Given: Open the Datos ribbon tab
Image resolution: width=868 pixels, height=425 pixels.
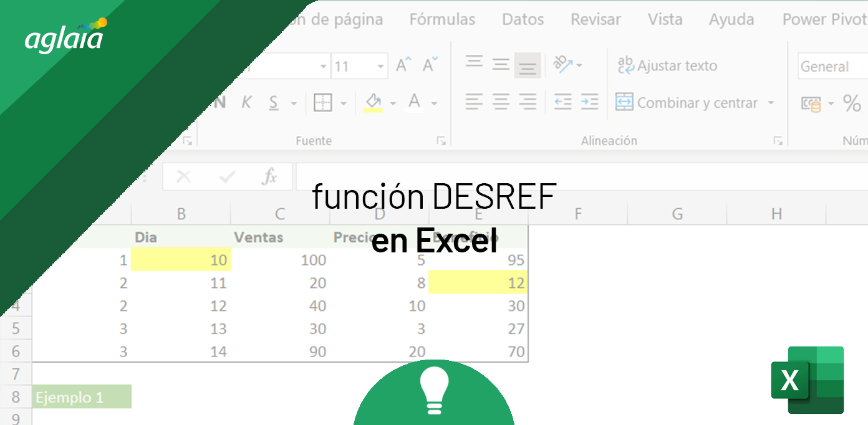Looking at the screenshot, I should tap(523, 19).
